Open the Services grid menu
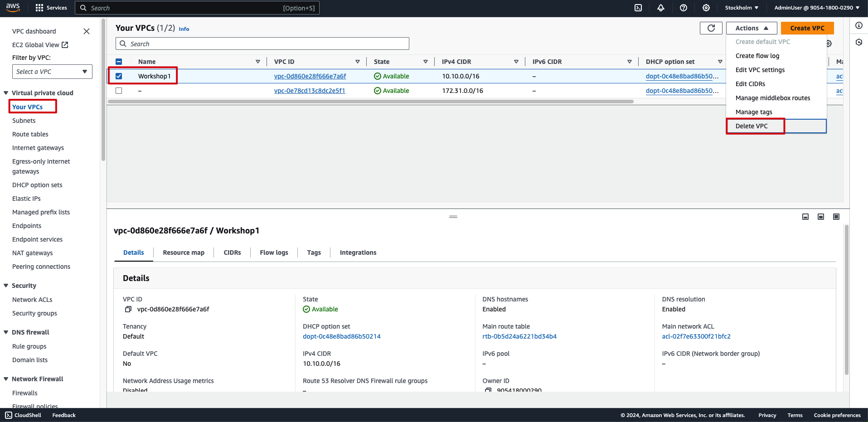868x422 pixels. 39,8
